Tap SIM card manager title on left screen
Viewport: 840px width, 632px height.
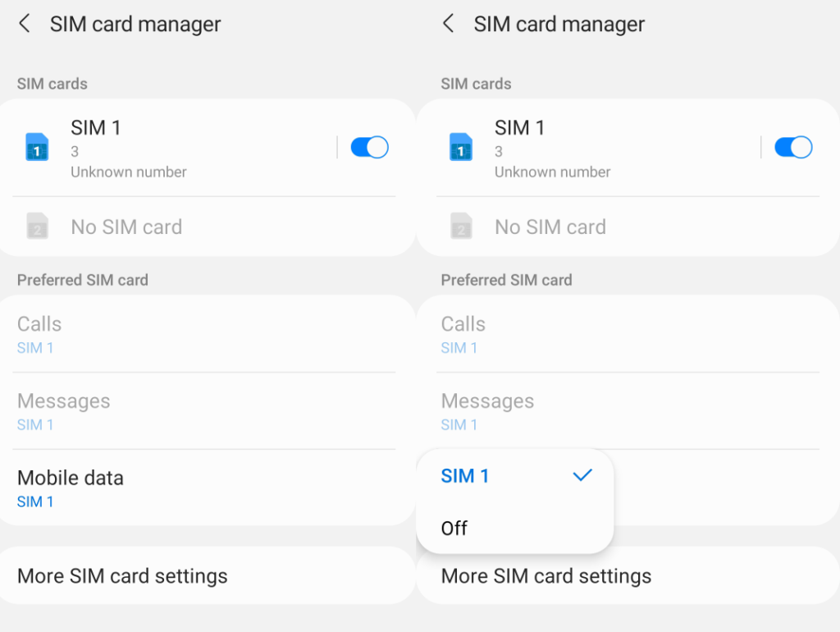click(135, 24)
